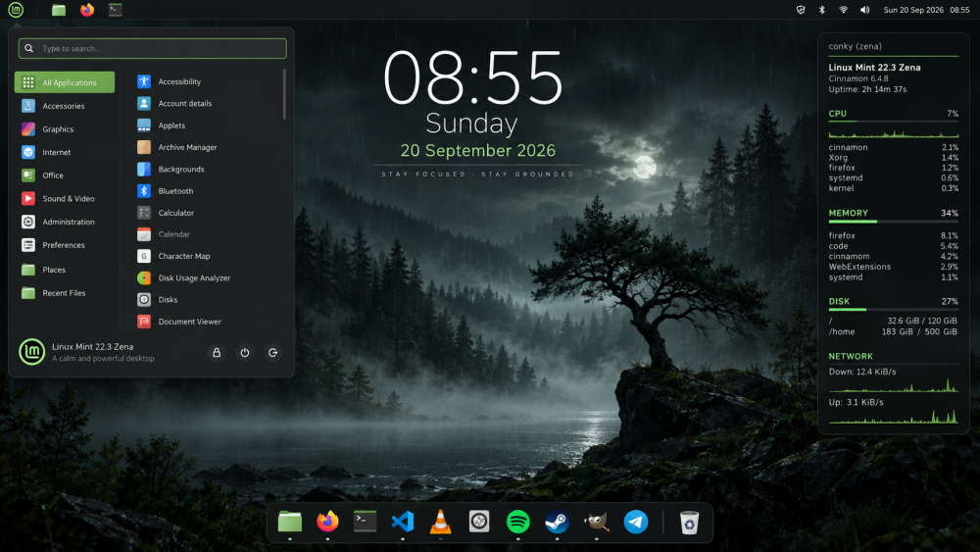Open the Recent Files category
Image resolution: width=980 pixels, height=552 pixels.
[65, 292]
